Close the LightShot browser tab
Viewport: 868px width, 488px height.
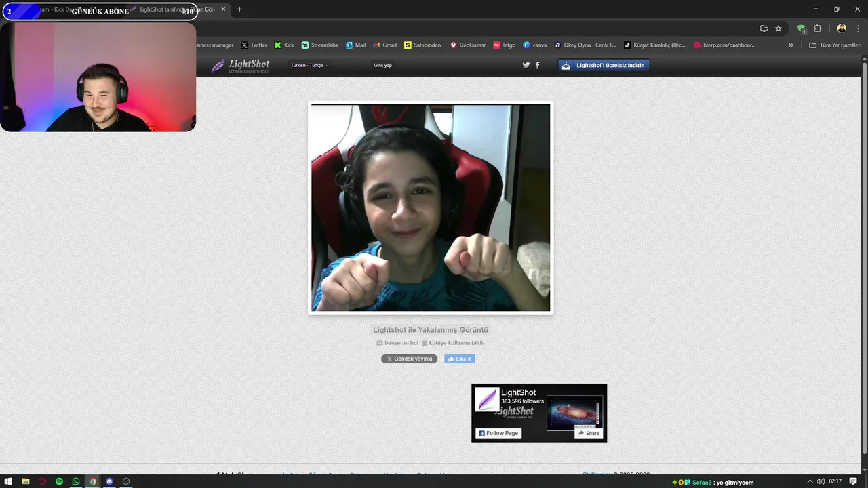click(x=223, y=9)
